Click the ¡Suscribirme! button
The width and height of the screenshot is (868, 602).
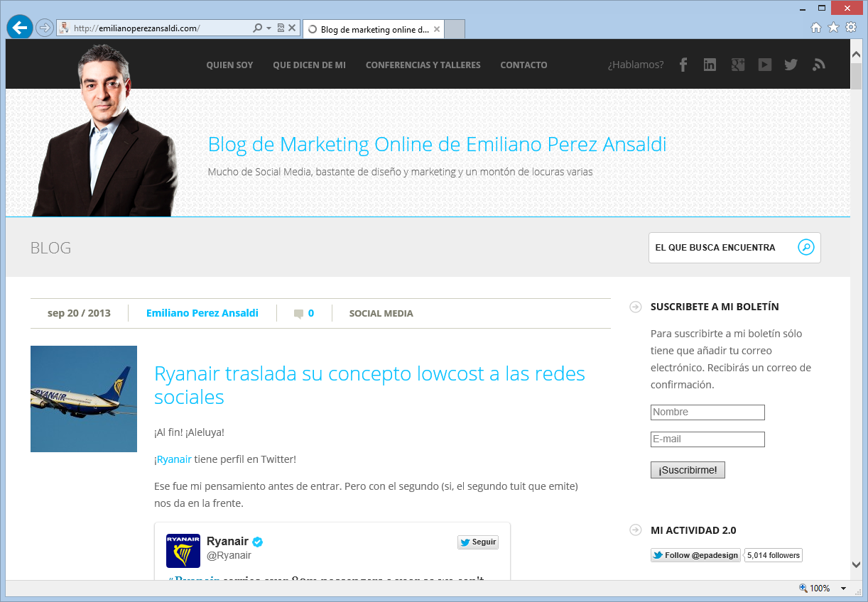pyautogui.click(x=688, y=470)
